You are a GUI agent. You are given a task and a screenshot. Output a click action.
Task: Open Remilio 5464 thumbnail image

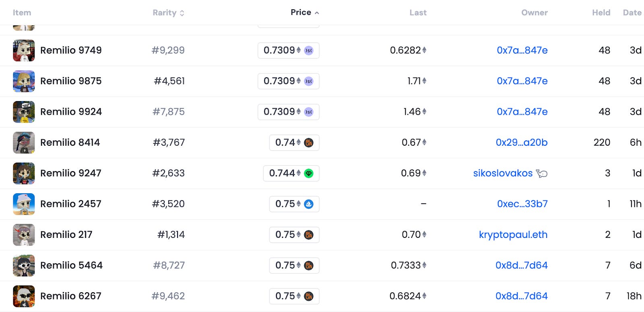coord(24,265)
